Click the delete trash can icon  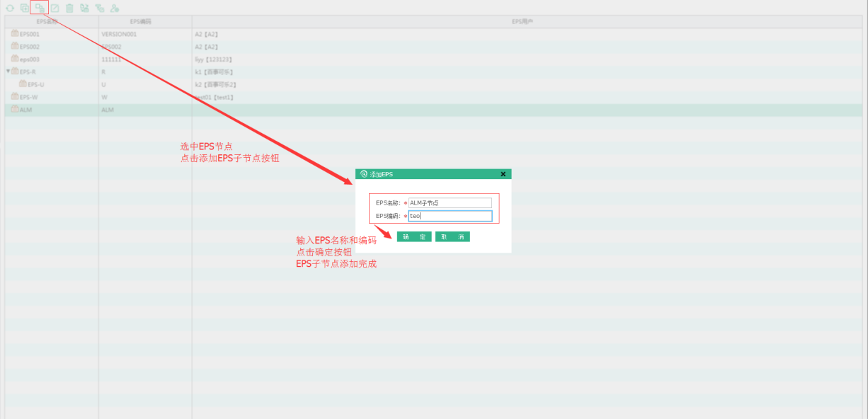69,8
